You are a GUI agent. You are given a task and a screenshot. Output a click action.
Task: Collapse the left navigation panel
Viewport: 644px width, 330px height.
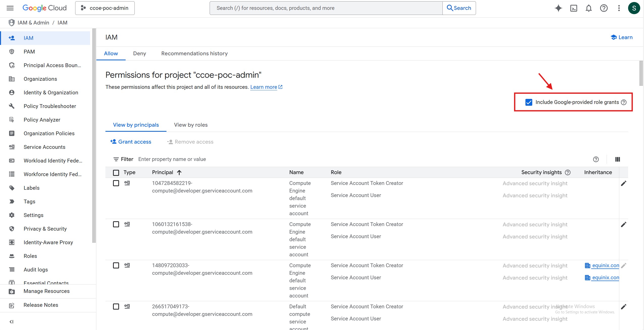click(11, 322)
